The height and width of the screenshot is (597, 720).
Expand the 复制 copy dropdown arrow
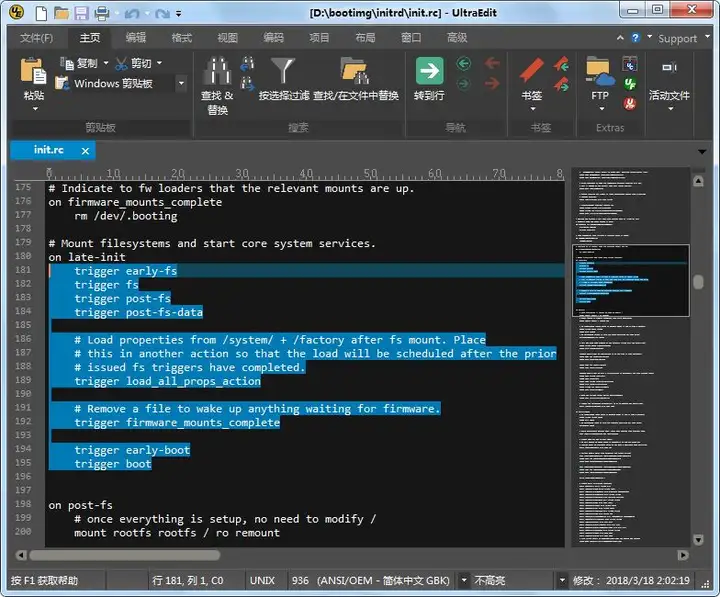pos(106,63)
